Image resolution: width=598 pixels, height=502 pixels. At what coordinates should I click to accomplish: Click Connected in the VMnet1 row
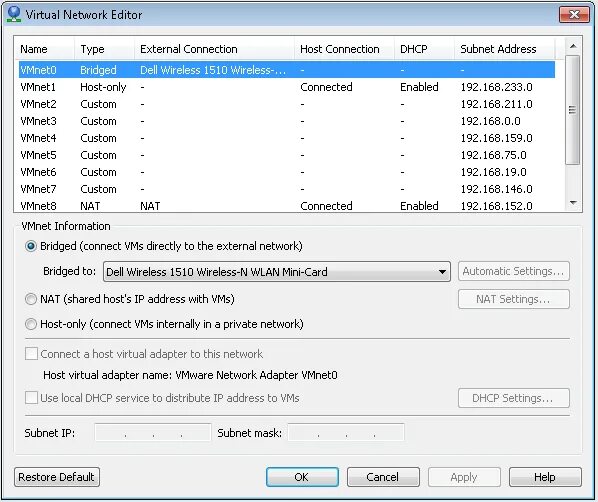coord(326,87)
